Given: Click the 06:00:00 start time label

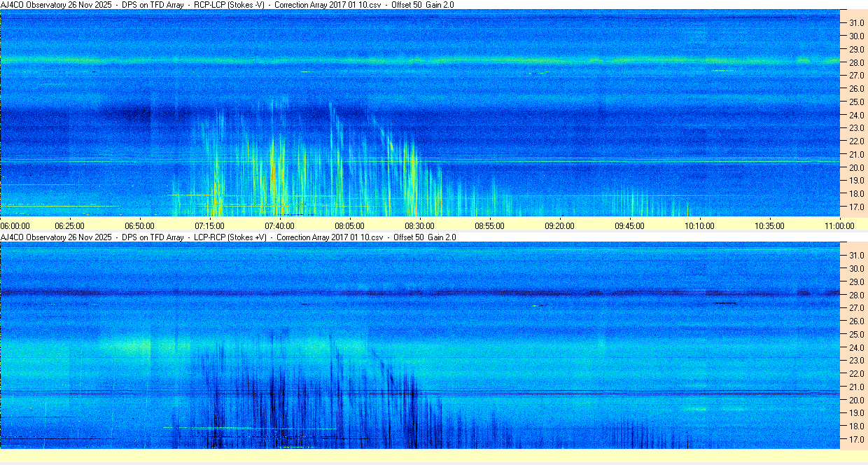Looking at the screenshot, I should click(x=15, y=225).
